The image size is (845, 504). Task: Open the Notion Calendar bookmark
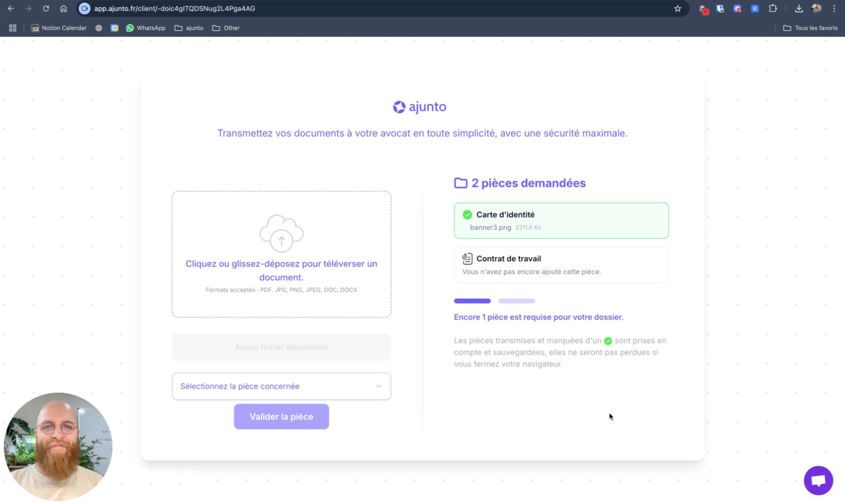point(59,28)
